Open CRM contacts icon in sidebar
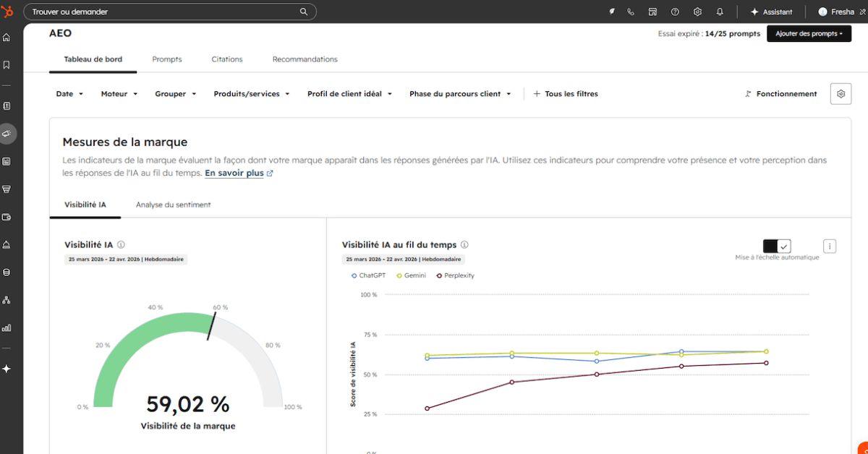The width and height of the screenshot is (868, 454). pos(7,106)
